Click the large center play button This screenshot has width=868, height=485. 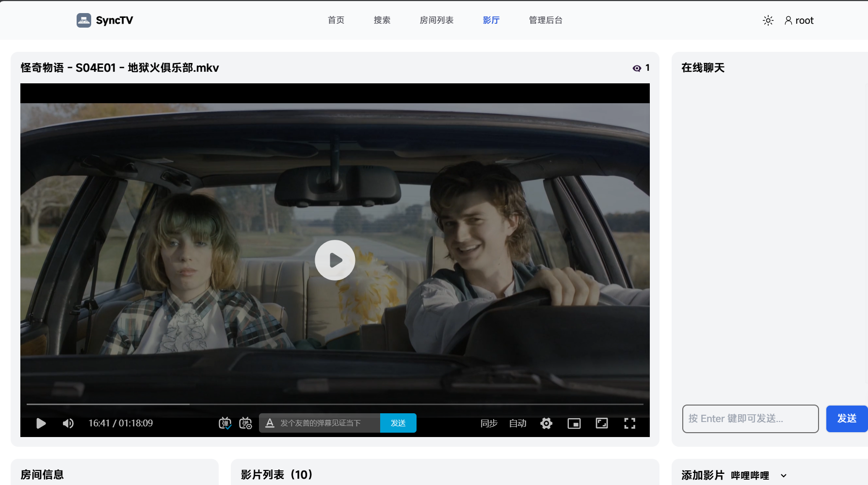point(335,260)
